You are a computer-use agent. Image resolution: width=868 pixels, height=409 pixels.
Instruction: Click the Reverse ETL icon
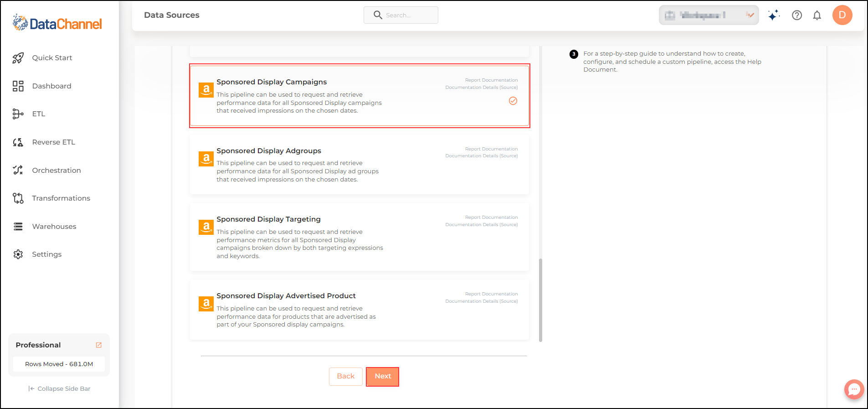point(18,142)
